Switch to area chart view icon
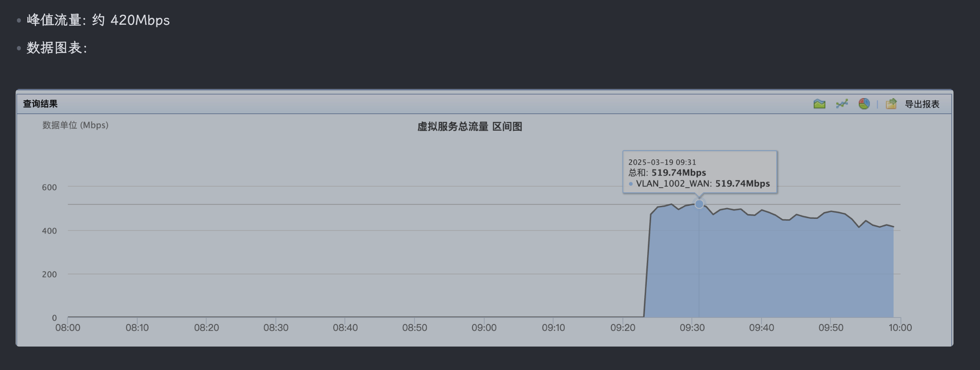Image resolution: width=980 pixels, height=370 pixels. click(819, 104)
